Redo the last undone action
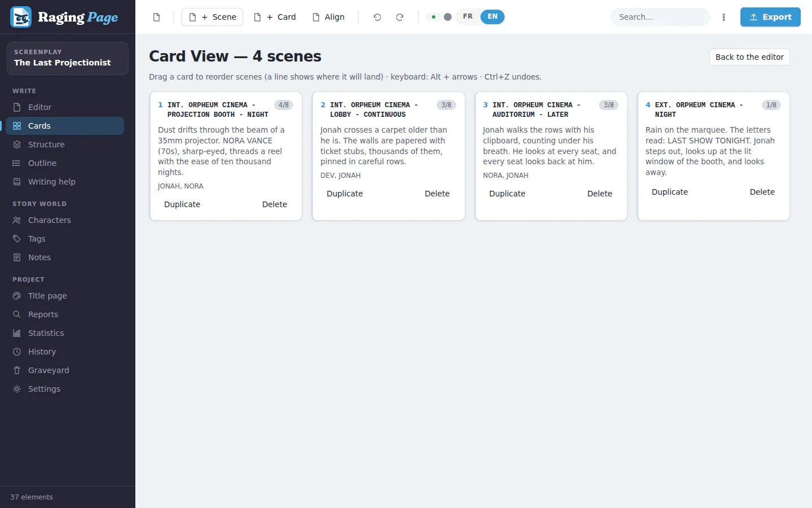812x508 pixels. tap(400, 17)
